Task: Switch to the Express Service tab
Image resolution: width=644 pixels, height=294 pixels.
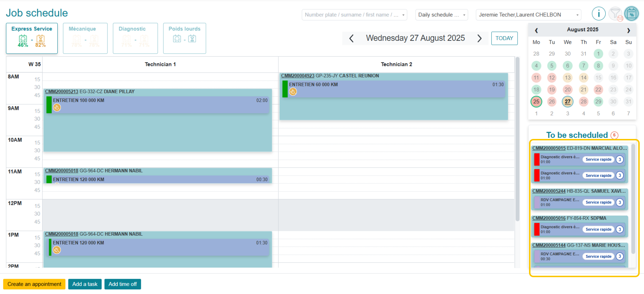Action: tap(32, 38)
